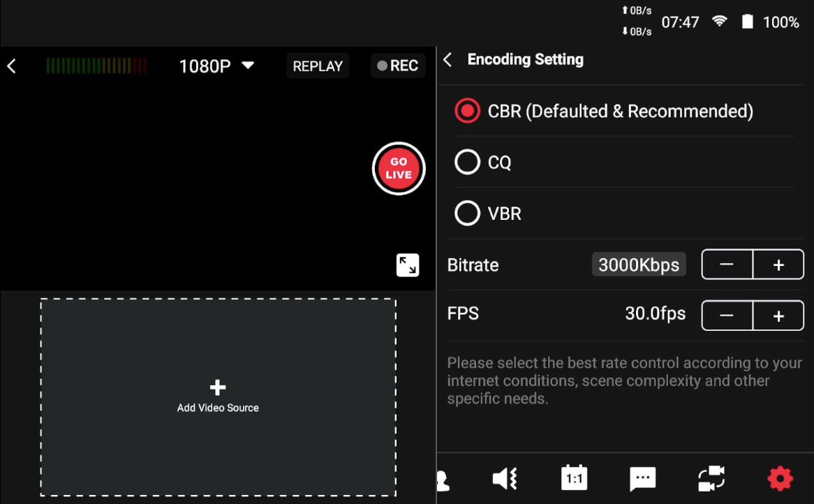Click the 1:1 aspect ratio icon
814x504 pixels.
coord(573,479)
